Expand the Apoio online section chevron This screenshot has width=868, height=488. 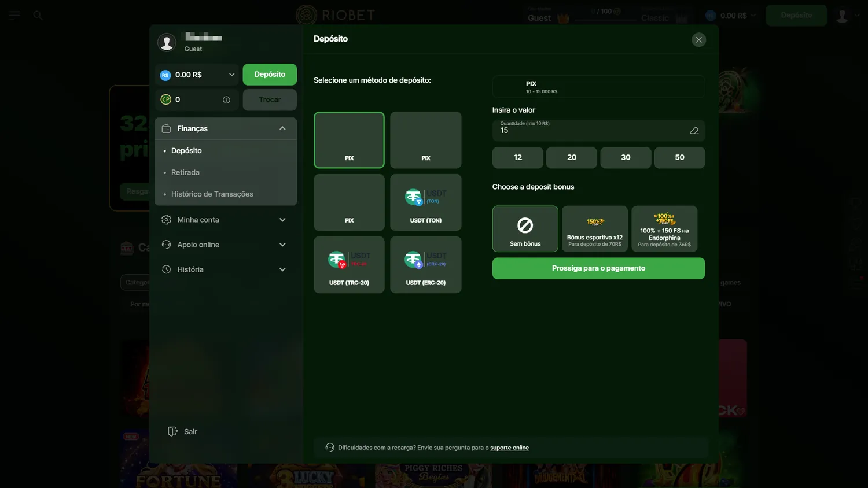tap(282, 245)
